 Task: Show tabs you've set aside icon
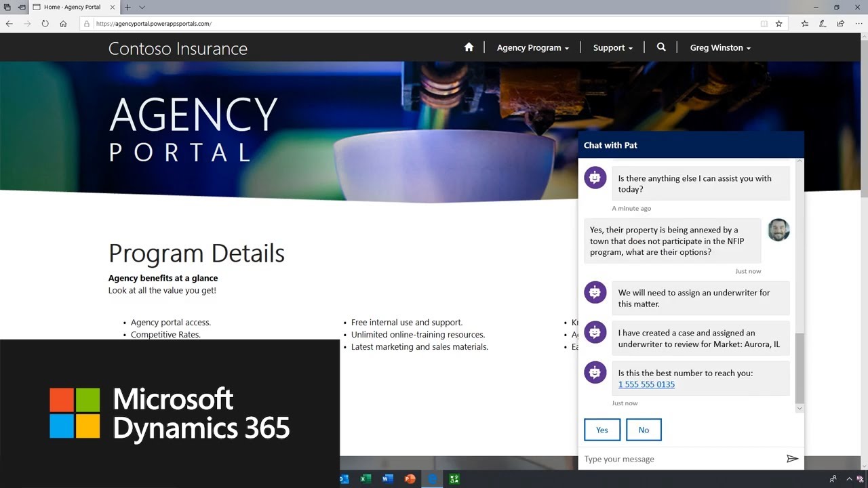pyautogui.click(x=7, y=7)
